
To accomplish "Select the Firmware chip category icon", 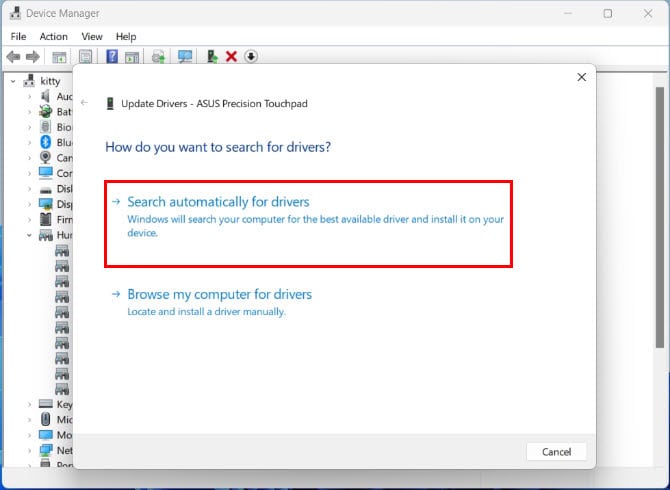I will [x=45, y=220].
